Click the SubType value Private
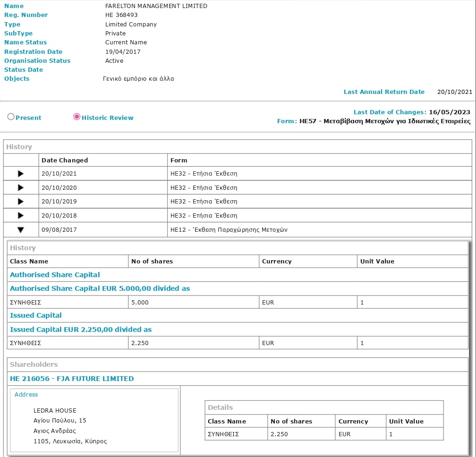476x457 pixels. click(x=115, y=34)
